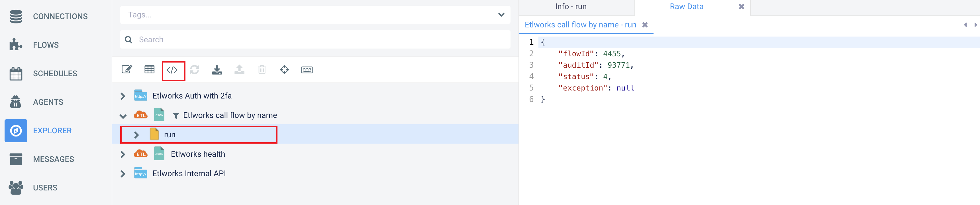Click the yellow run file icon
This screenshot has width=980, height=205.
pos(154,134)
